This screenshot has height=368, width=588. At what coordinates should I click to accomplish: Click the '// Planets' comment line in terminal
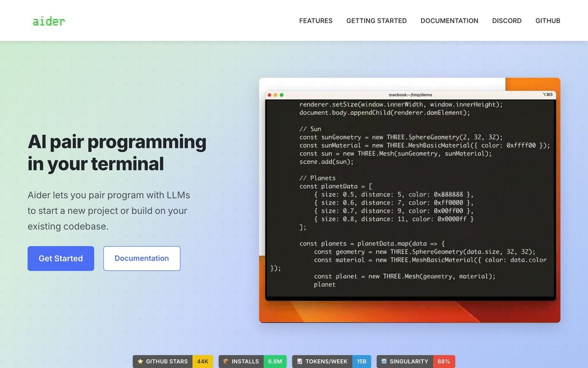point(318,178)
